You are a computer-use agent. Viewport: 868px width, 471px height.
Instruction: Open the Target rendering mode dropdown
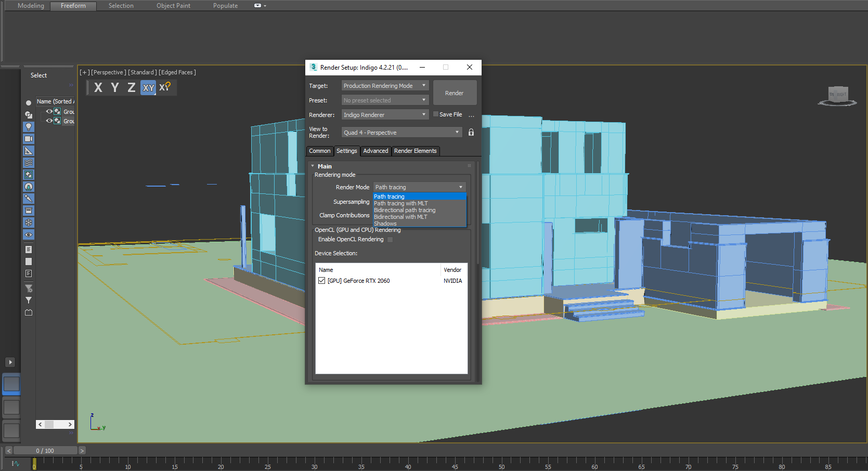pyautogui.click(x=385, y=86)
